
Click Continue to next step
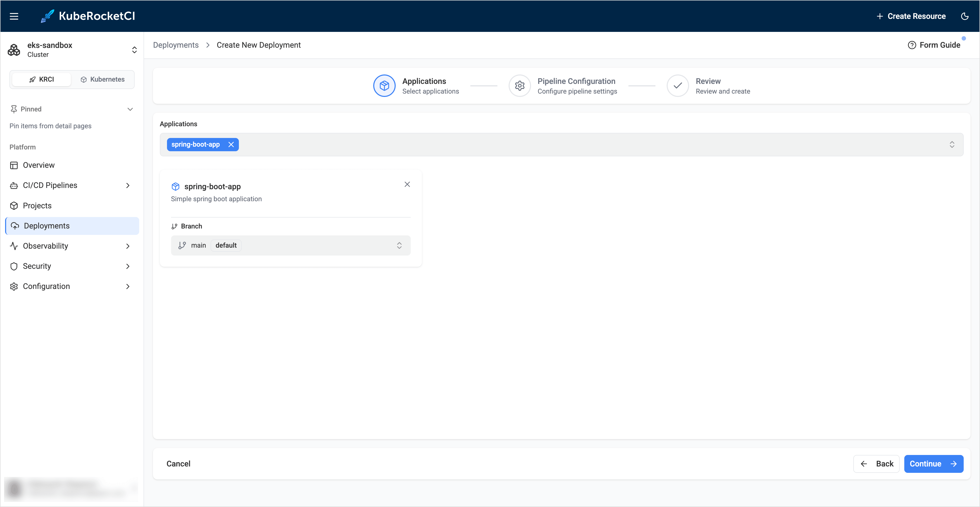coord(934,464)
